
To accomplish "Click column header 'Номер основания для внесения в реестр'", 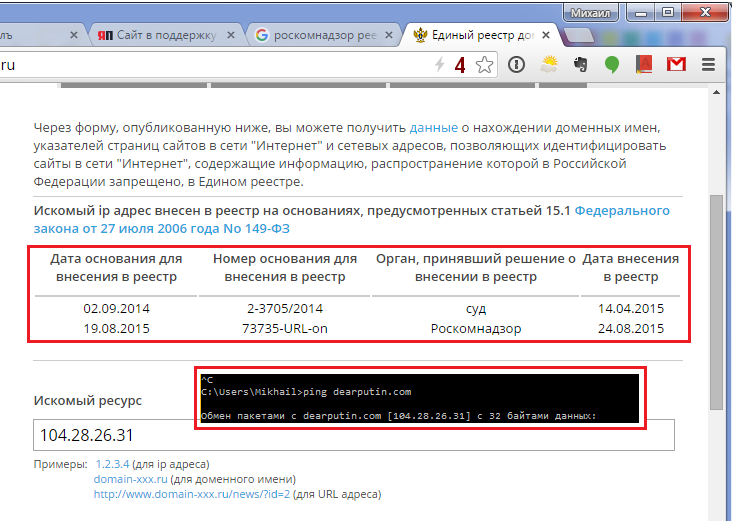I will [285, 268].
